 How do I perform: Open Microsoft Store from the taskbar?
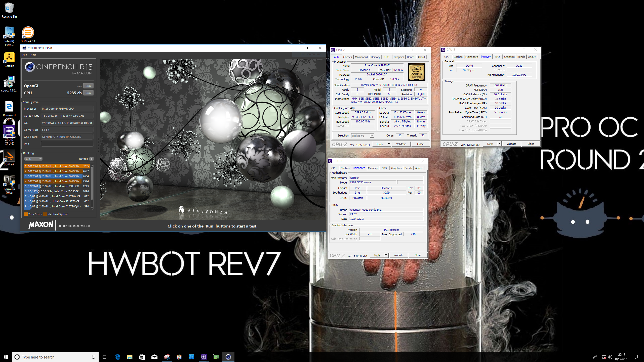click(x=142, y=357)
